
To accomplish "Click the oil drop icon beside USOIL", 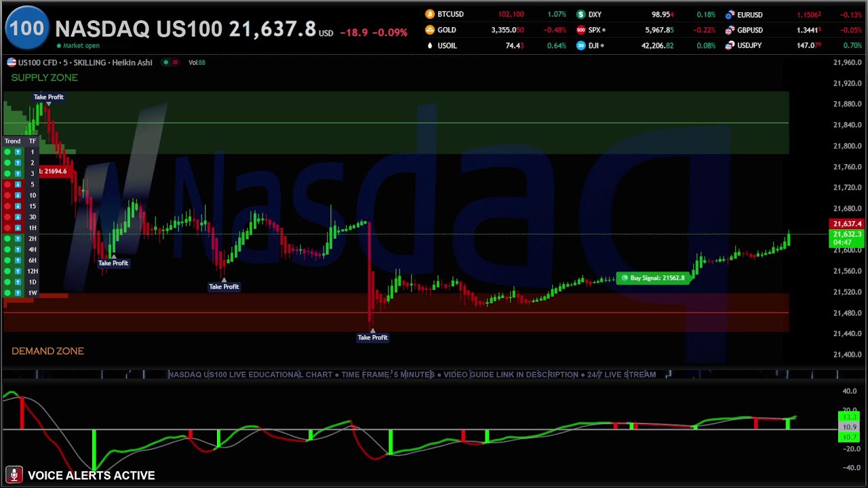I will click(429, 45).
